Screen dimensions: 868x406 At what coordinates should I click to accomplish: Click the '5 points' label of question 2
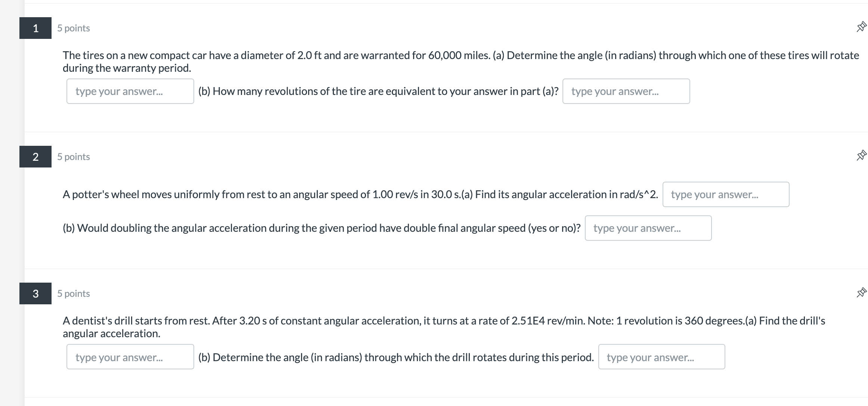tap(74, 157)
